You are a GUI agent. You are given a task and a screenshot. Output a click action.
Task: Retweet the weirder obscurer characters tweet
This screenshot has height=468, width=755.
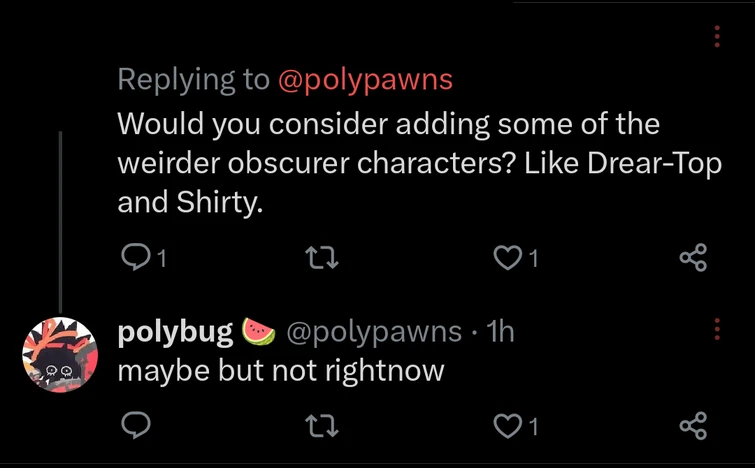(323, 259)
